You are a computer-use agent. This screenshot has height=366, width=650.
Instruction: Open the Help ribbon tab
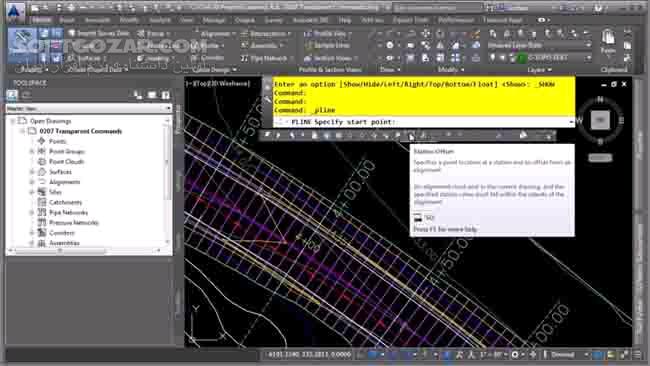(x=344, y=20)
